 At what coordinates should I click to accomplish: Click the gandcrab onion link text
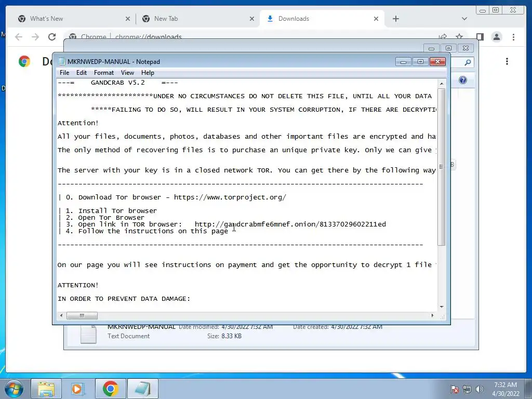pyautogui.click(x=290, y=224)
